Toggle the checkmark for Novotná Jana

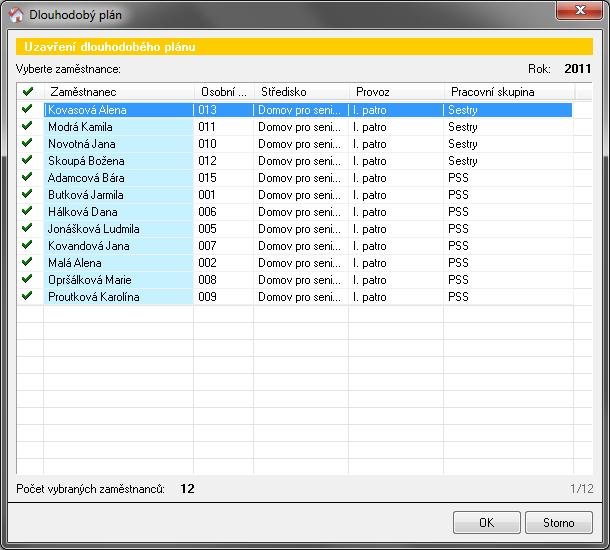click(x=27, y=143)
